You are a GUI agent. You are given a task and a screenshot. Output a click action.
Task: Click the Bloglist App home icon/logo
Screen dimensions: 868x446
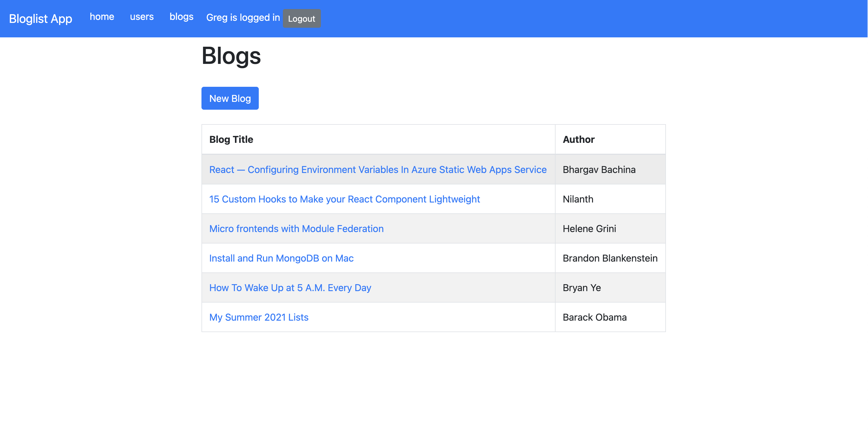(40, 18)
